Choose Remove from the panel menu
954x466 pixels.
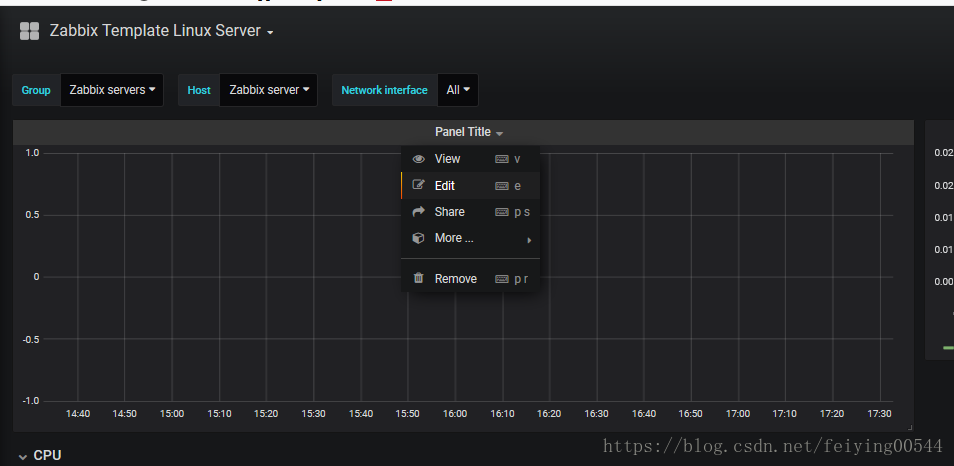point(470,279)
